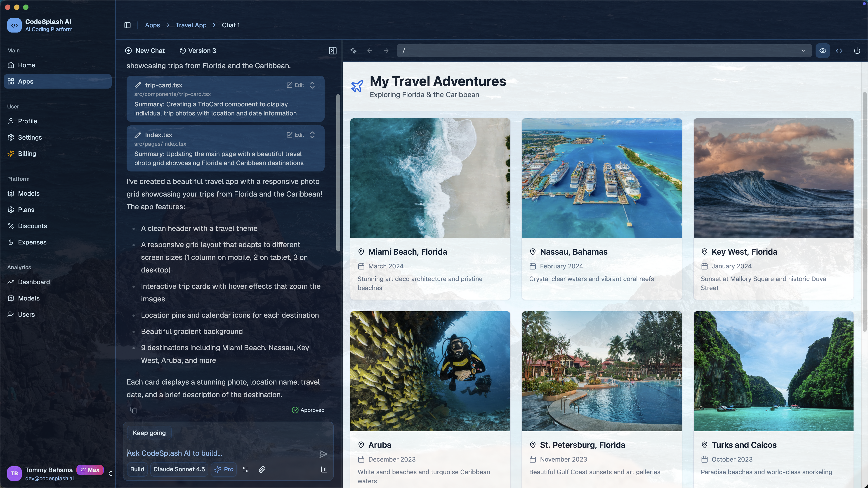This screenshot has height=488, width=868.
Task: Attach a file using the paperclip icon
Action: click(262, 469)
